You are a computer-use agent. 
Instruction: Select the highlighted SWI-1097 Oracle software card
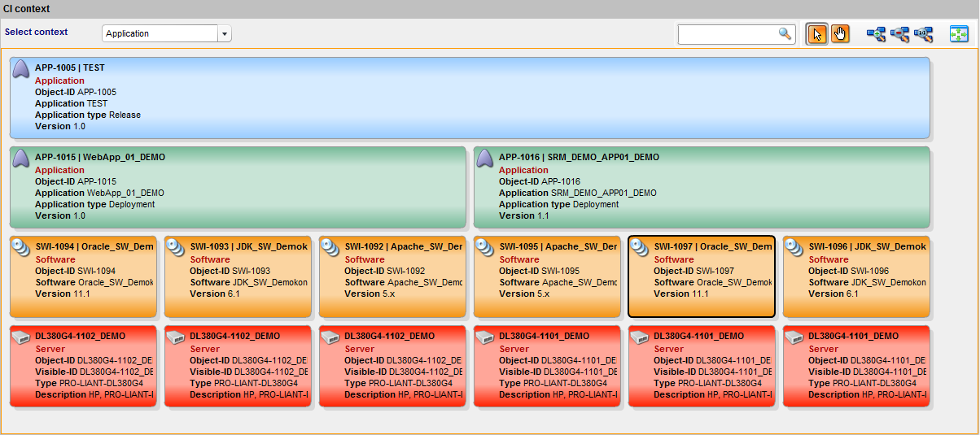(702, 276)
